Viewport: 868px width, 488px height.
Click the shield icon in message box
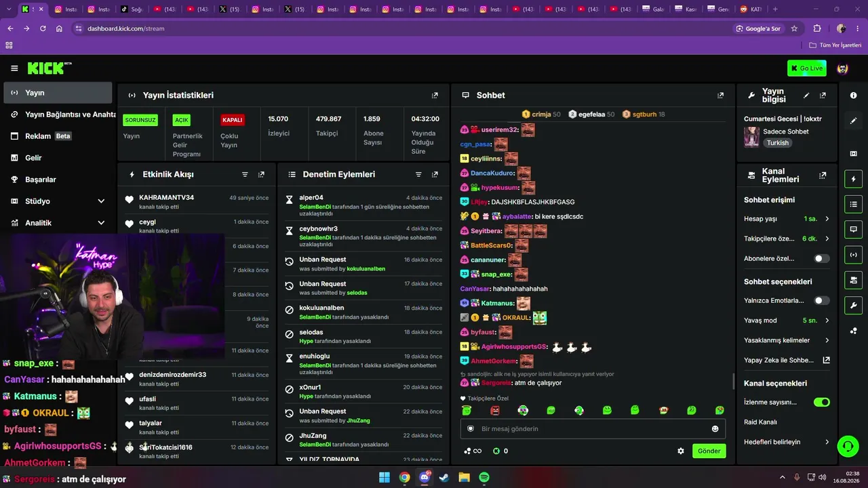[x=471, y=428]
